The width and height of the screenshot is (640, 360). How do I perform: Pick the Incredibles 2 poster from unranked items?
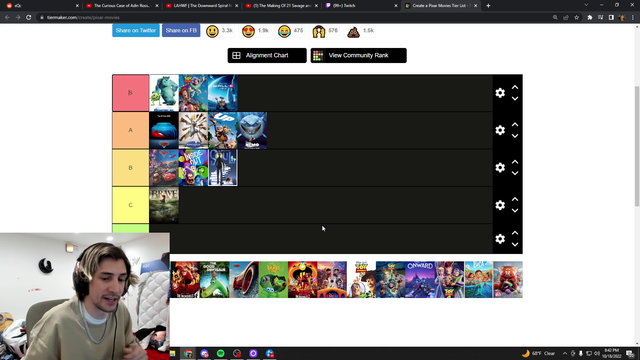pos(303,280)
